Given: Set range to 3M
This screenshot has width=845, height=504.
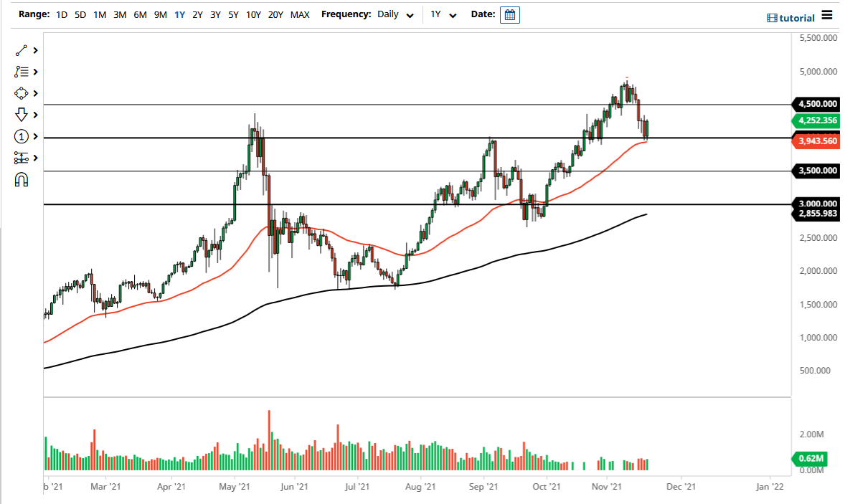Looking at the screenshot, I should (x=120, y=15).
